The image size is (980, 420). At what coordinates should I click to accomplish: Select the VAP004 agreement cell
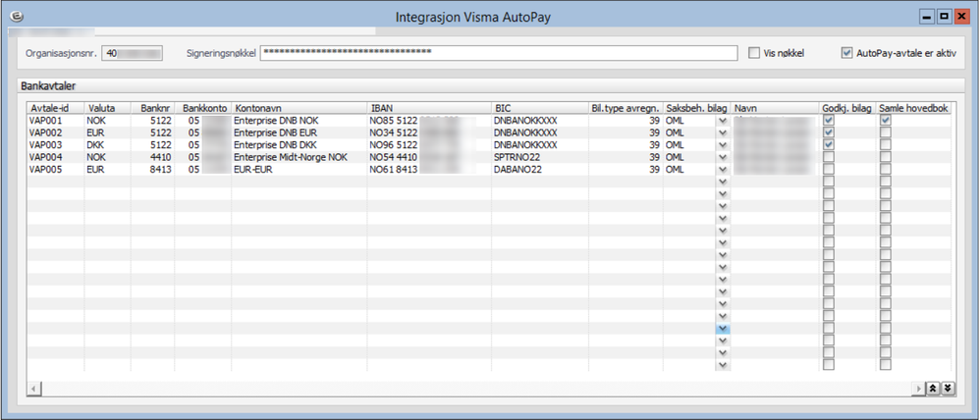point(56,157)
